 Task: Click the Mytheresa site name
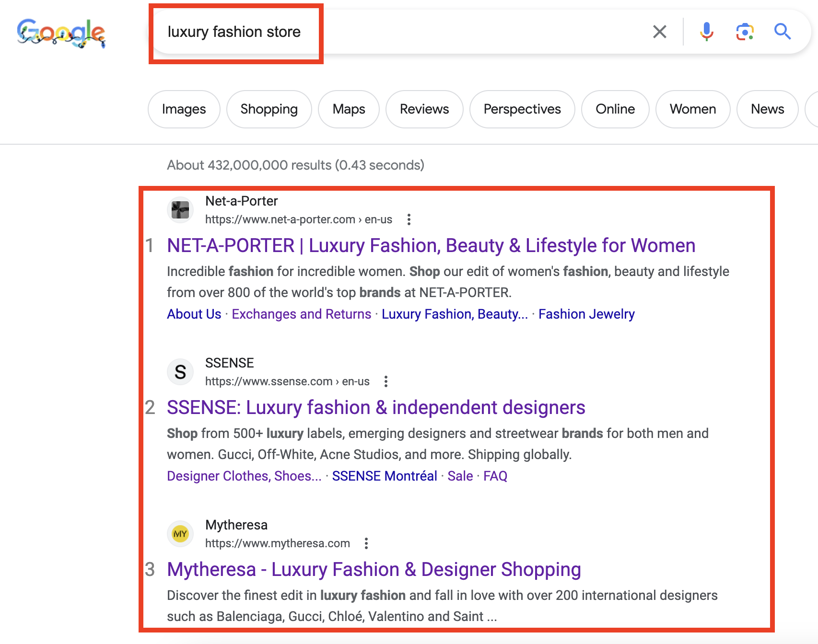pyautogui.click(x=236, y=525)
